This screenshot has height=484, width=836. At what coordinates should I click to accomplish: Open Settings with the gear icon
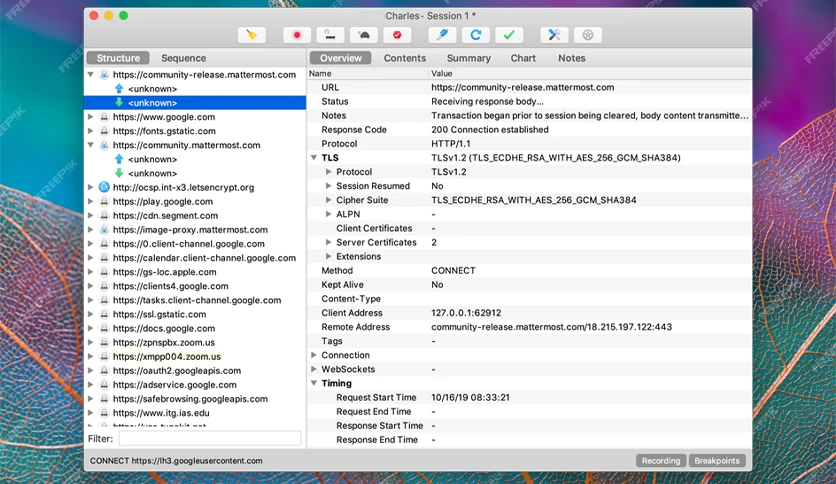588,35
